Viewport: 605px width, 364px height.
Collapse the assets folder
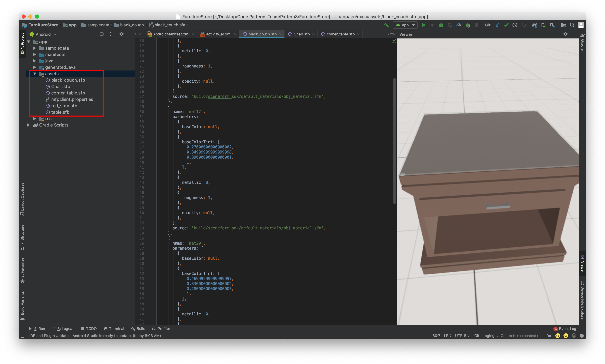pos(35,74)
